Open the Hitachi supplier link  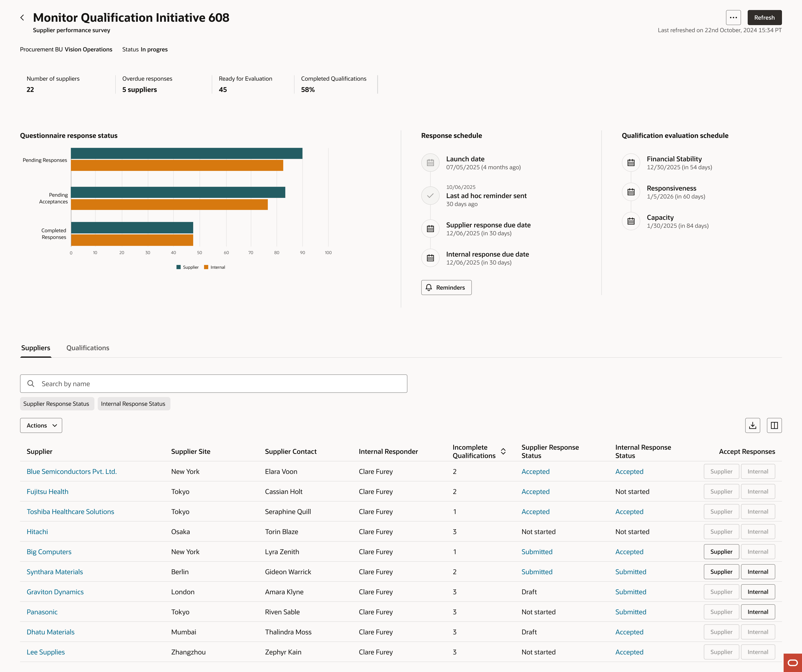pos(37,532)
